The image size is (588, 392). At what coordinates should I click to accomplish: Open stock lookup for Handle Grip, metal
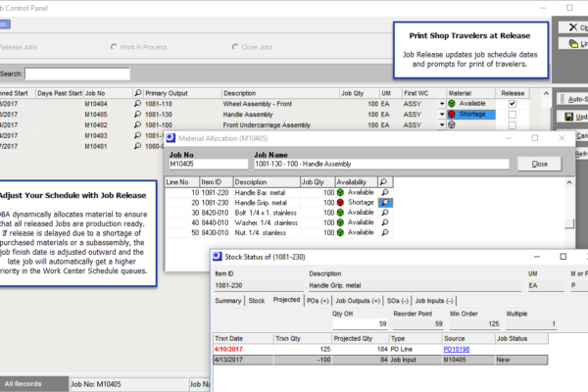(x=385, y=203)
